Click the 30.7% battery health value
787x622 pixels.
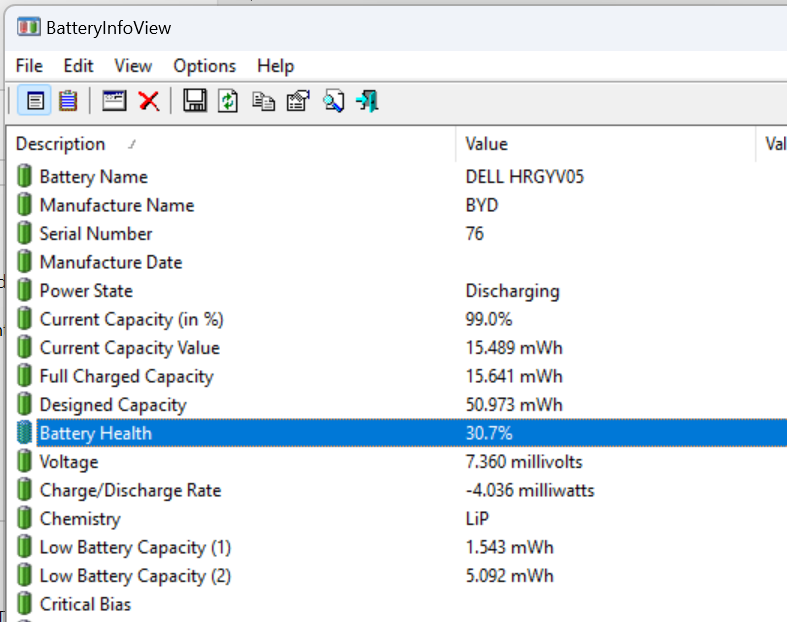(x=489, y=433)
